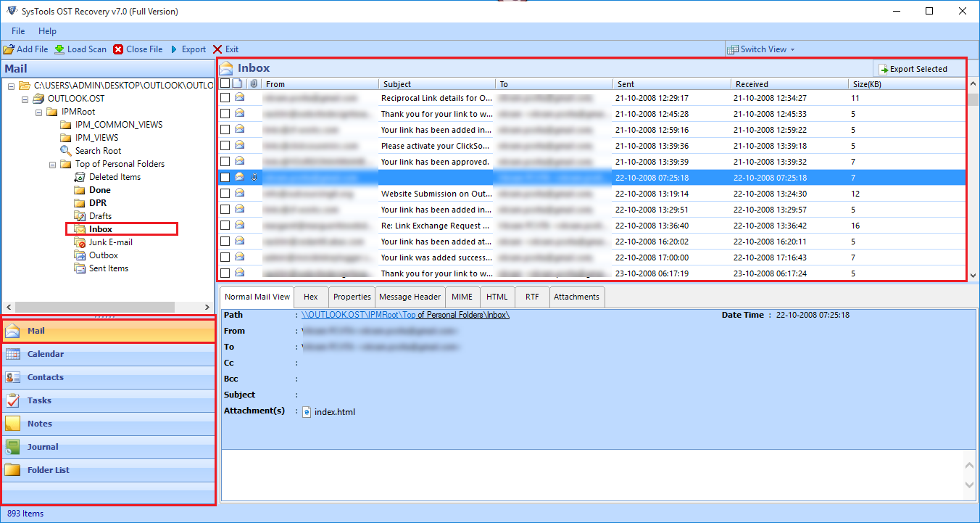980x523 pixels.
Task: Collapse the C:\USERS\ADMIN root tree node
Action: click(x=11, y=86)
